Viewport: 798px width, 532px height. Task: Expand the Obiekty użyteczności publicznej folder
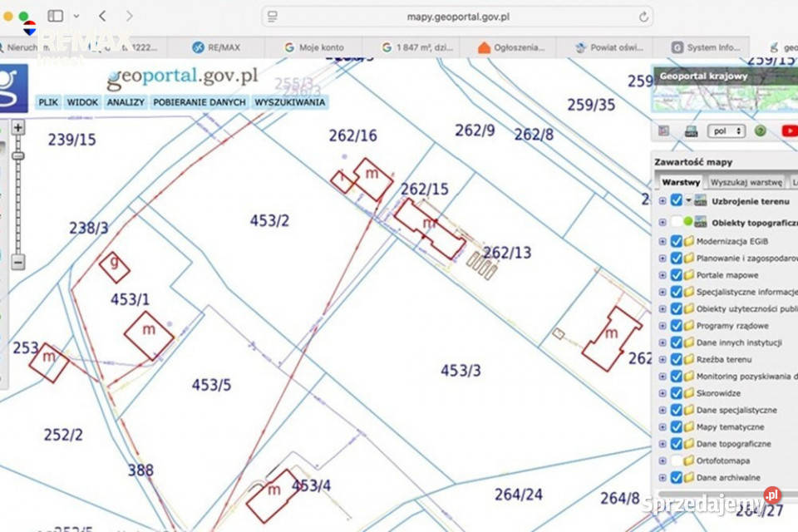[x=663, y=309]
